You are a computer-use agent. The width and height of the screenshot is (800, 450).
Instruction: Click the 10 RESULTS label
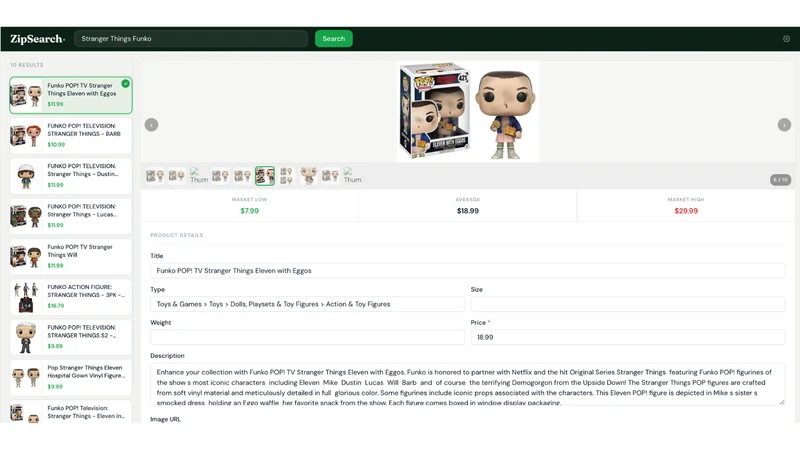27,65
